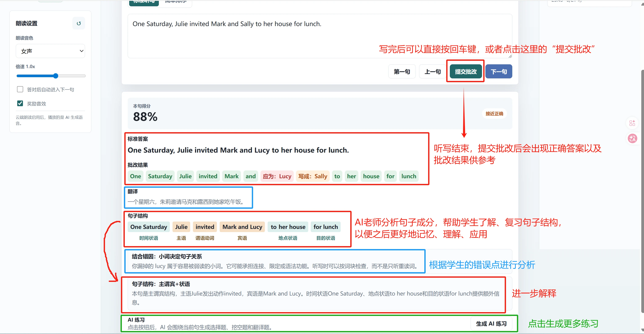644x334 pixels.
Task: Go to next sentence with 下一句 button
Action: pos(499,71)
